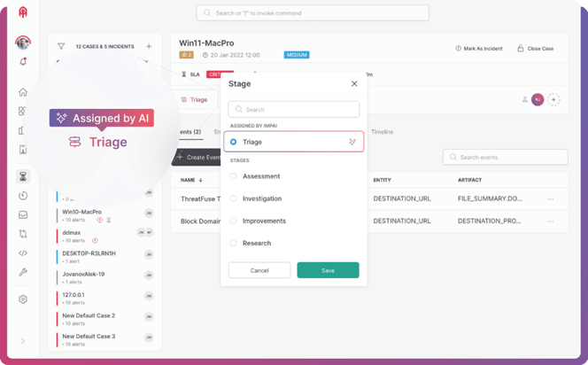Click the Search field in the Stage dialog
The width and height of the screenshot is (588, 365).
coord(294,110)
